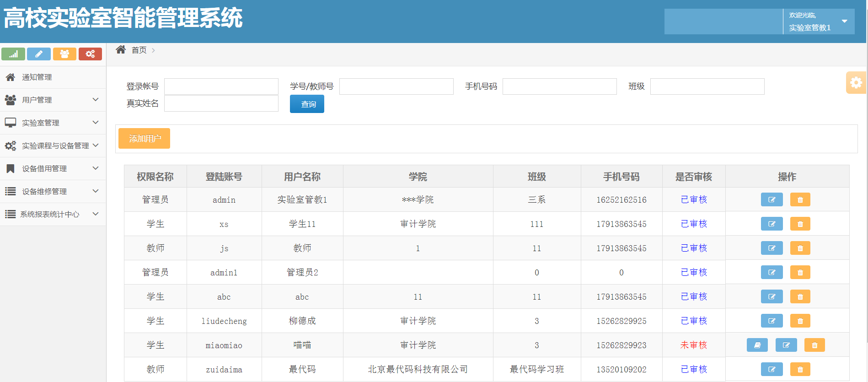
Task: Click the red gears shortcut icon
Action: click(90, 54)
